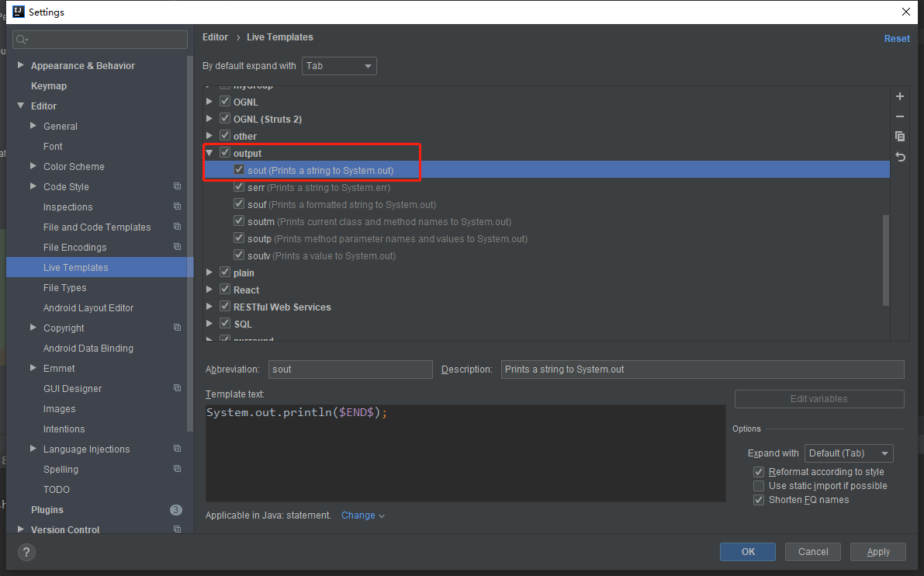
Task: Click the project-level icon beside Version Control
Action: click(x=177, y=529)
